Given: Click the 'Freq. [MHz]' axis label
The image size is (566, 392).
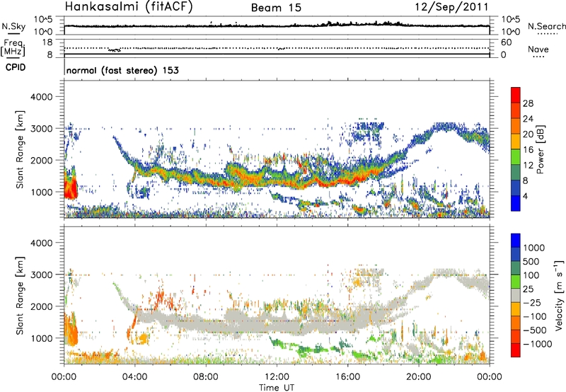Looking at the screenshot, I should pyautogui.click(x=13, y=48).
